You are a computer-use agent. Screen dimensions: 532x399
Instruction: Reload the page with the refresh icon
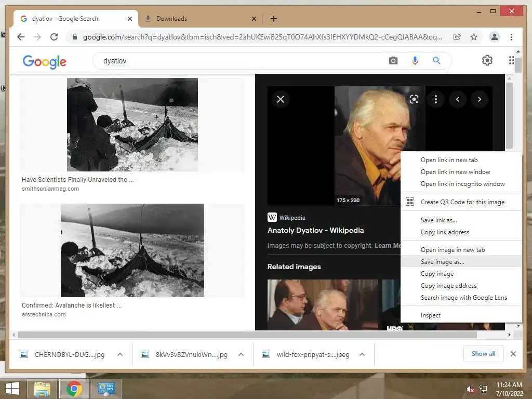tap(54, 37)
